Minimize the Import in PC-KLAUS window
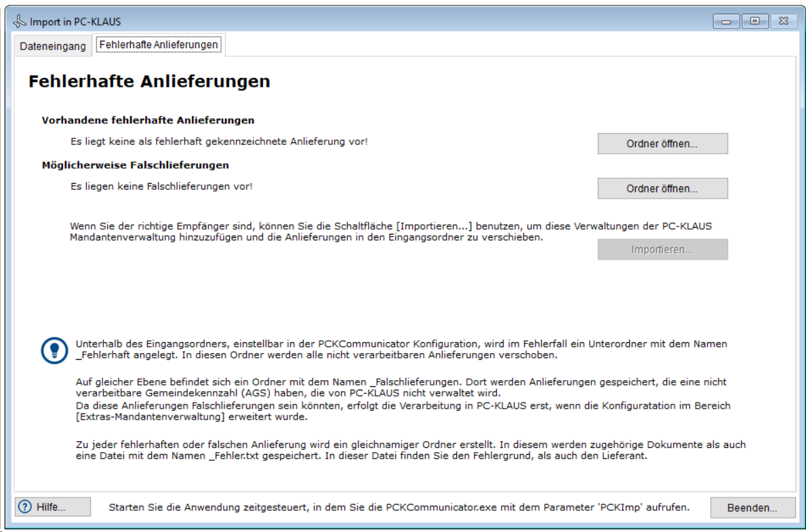The height and width of the screenshot is (532, 806). pyautogui.click(x=726, y=22)
